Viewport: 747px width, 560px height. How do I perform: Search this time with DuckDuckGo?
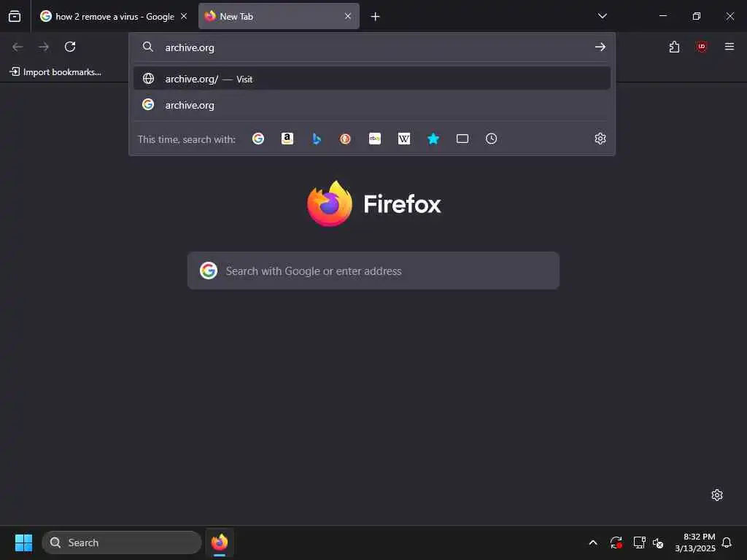tap(345, 139)
